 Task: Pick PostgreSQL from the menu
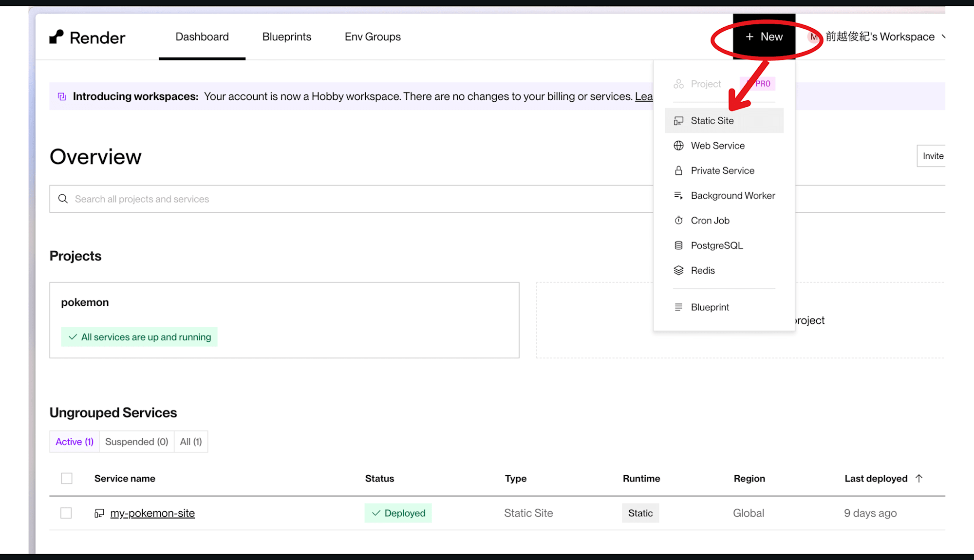(x=724, y=245)
